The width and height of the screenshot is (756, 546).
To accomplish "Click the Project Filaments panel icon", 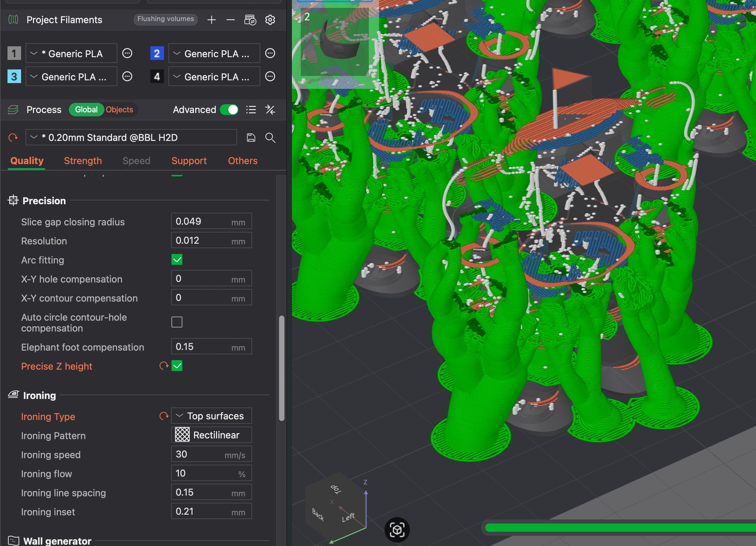I will click(13, 20).
